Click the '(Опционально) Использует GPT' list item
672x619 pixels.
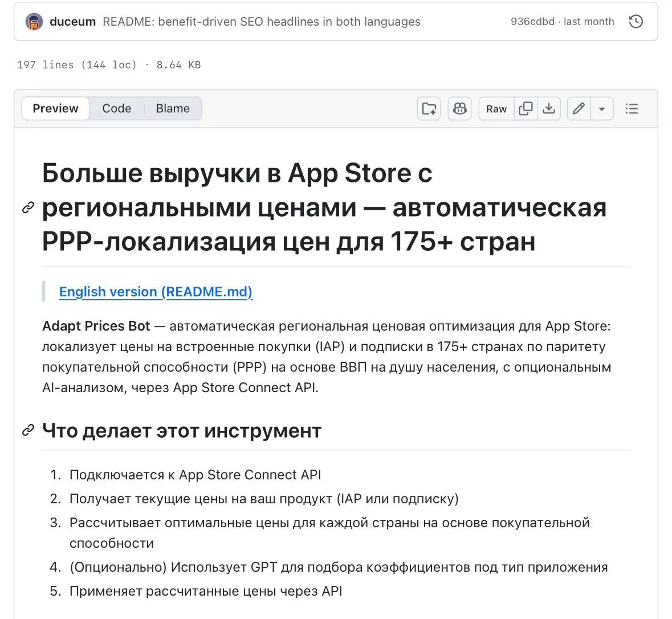pos(339,567)
